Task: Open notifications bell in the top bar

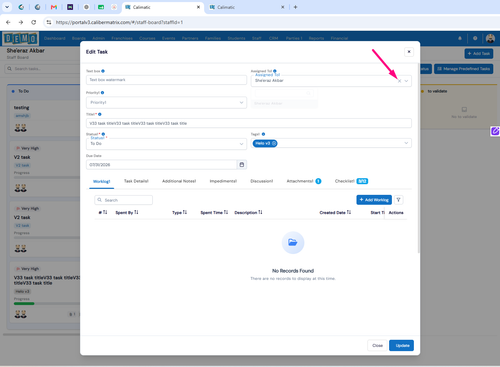Action: [460, 38]
